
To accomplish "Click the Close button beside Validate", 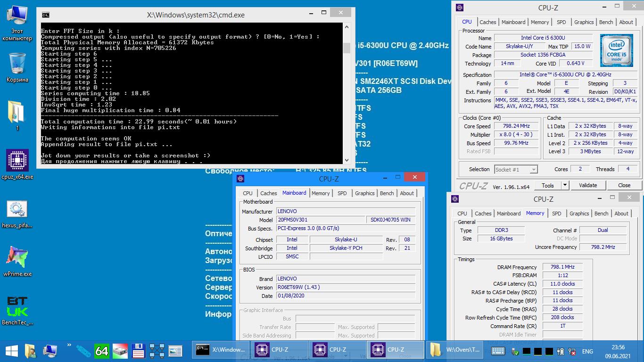I will point(624,185).
